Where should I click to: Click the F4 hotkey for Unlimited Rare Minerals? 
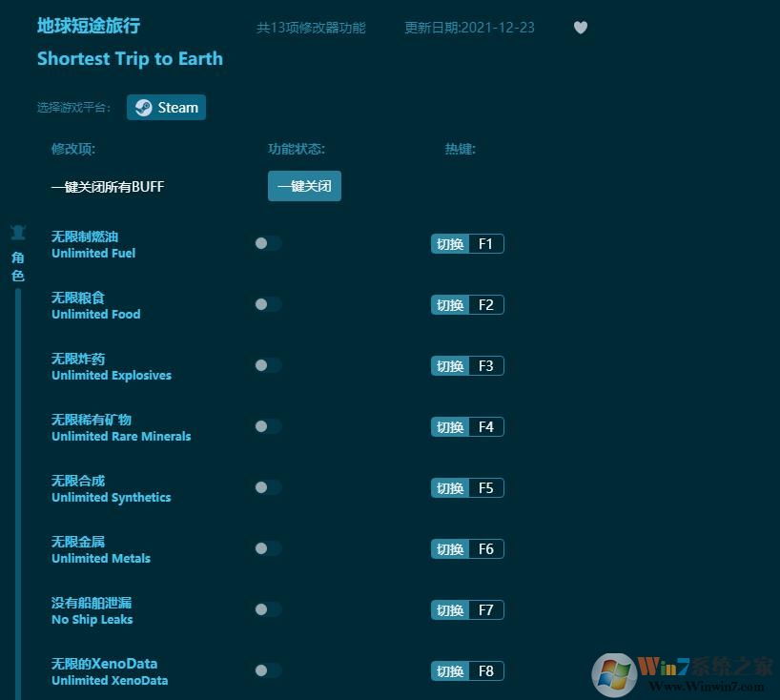[x=466, y=426]
